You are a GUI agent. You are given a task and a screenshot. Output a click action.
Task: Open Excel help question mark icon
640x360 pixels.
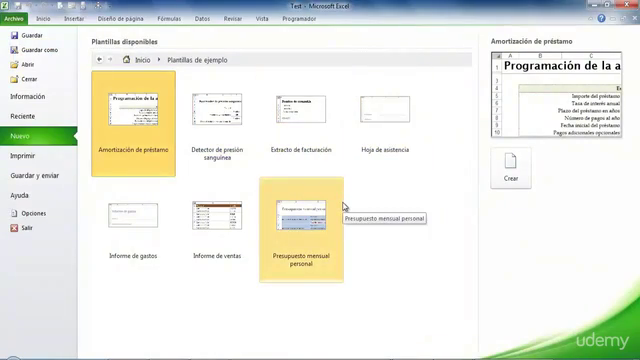pos(601,18)
